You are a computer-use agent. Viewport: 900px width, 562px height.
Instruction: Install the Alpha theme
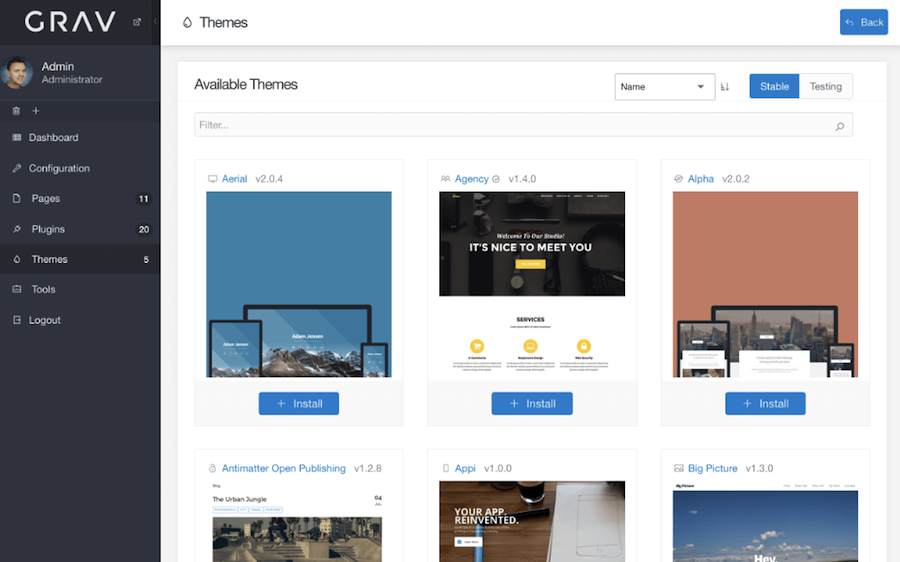pos(765,404)
